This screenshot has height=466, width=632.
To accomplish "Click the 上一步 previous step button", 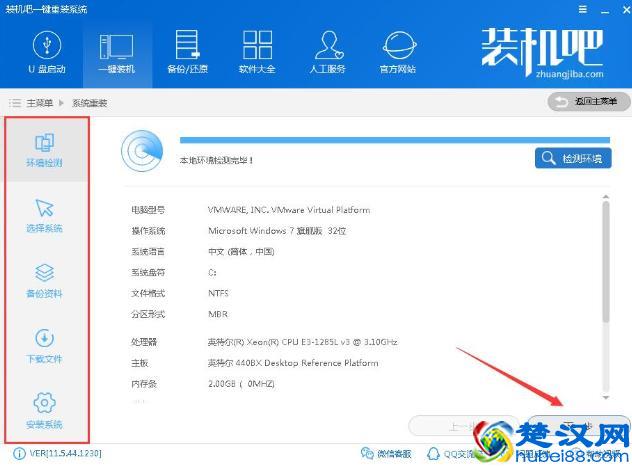I will tap(462, 426).
